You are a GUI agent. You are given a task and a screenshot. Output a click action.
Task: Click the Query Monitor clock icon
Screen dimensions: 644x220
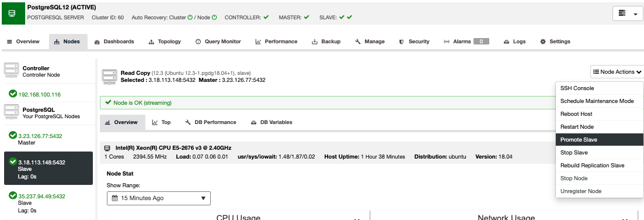198,42
